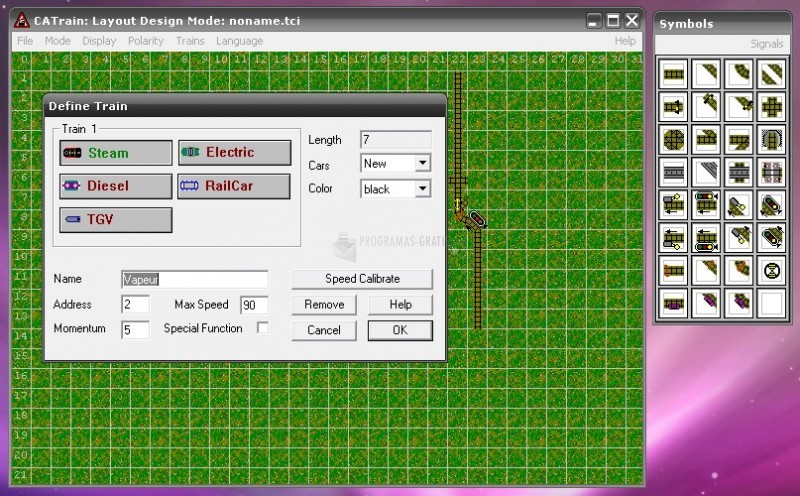
Task: Select horizontal track with lamp signal below
Action: (673, 237)
